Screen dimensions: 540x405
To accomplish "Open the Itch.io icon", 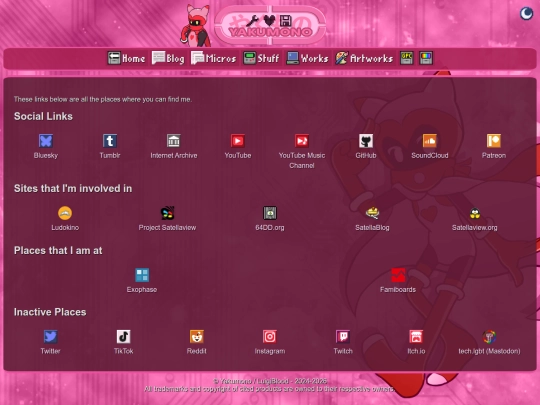I will [416, 336].
